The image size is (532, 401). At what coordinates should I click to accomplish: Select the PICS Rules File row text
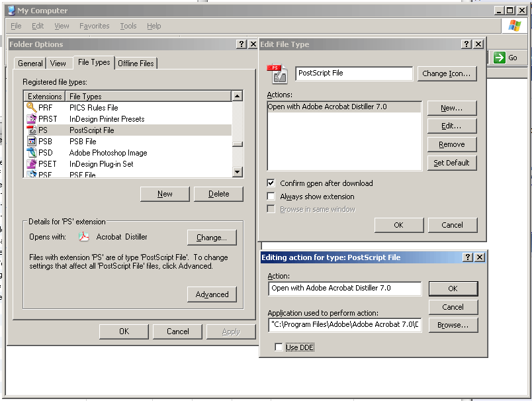click(x=94, y=108)
